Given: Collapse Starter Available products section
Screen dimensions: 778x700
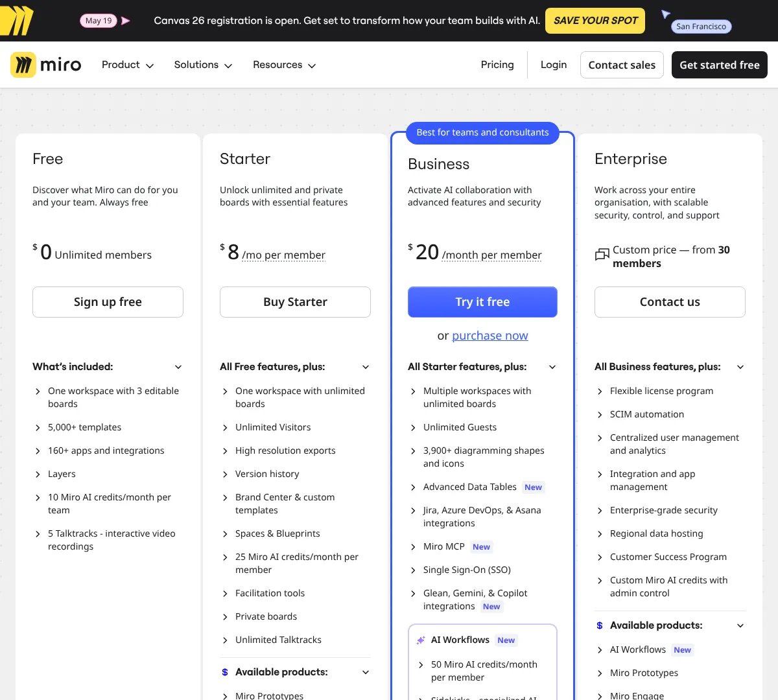Looking at the screenshot, I should point(295,672).
